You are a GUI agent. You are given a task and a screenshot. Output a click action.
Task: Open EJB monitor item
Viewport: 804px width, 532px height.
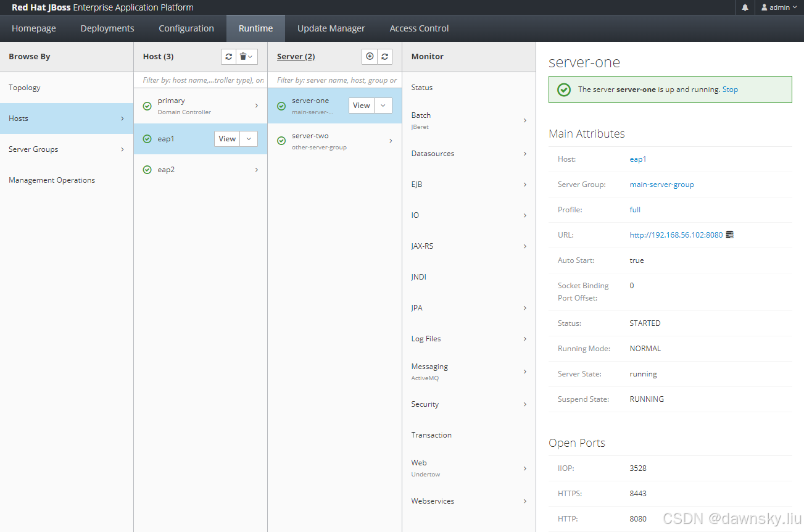pos(469,185)
